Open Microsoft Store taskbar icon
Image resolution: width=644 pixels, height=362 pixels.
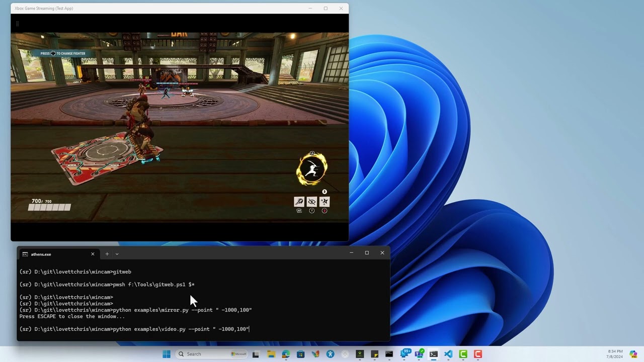300,354
